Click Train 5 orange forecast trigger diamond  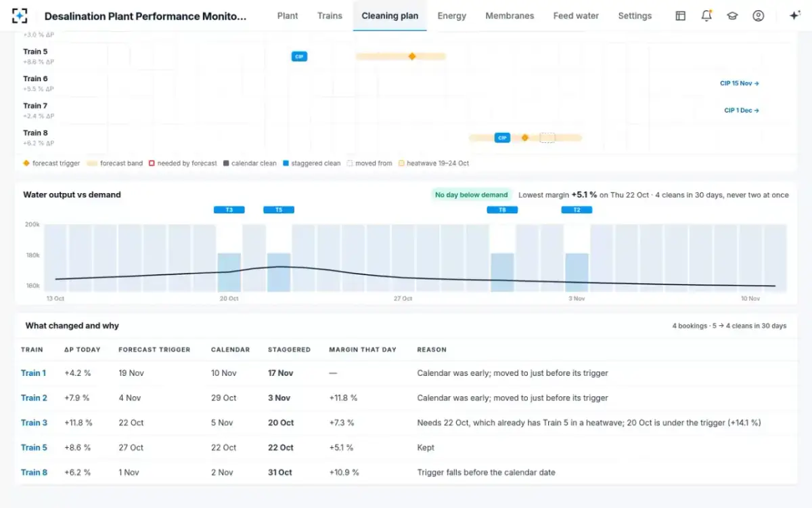pyautogui.click(x=412, y=56)
